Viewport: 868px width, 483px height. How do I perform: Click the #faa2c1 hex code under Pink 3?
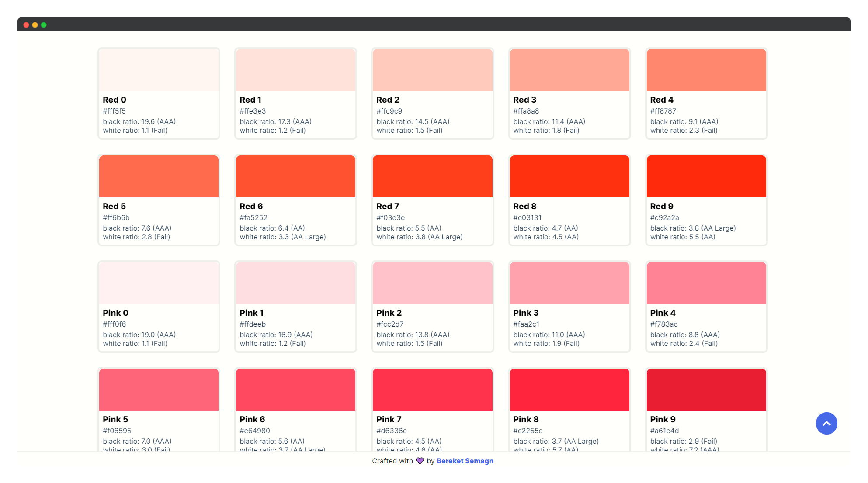526,324
